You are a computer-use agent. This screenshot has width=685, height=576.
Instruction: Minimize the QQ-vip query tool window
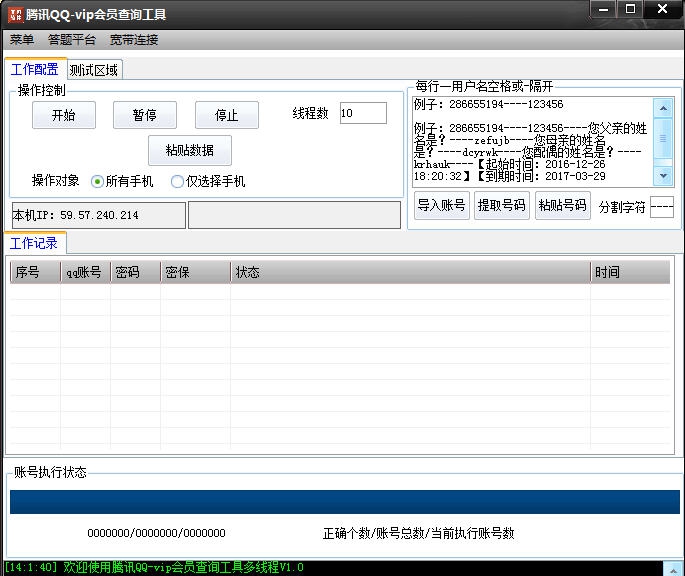tap(603, 9)
